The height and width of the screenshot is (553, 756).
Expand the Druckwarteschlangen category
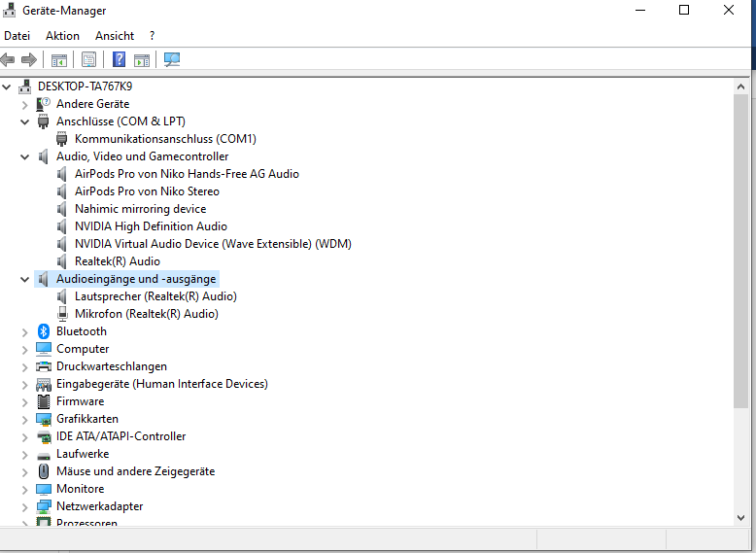pyautogui.click(x=25, y=367)
